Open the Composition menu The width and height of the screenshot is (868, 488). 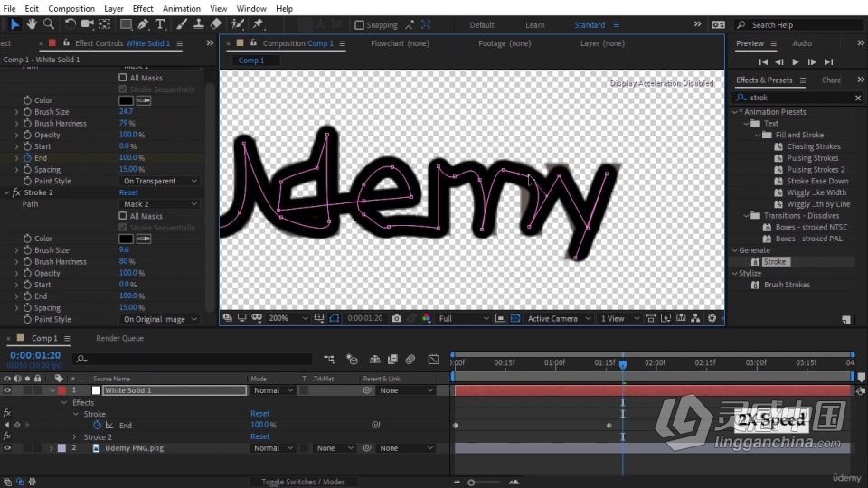(71, 8)
